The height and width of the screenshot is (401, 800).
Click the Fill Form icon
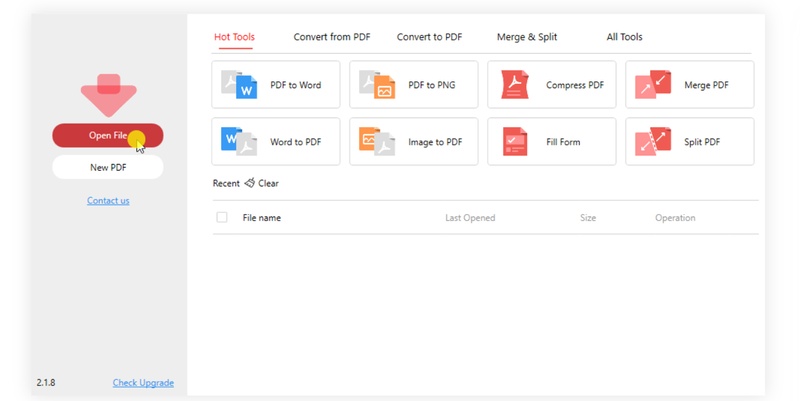tap(515, 141)
